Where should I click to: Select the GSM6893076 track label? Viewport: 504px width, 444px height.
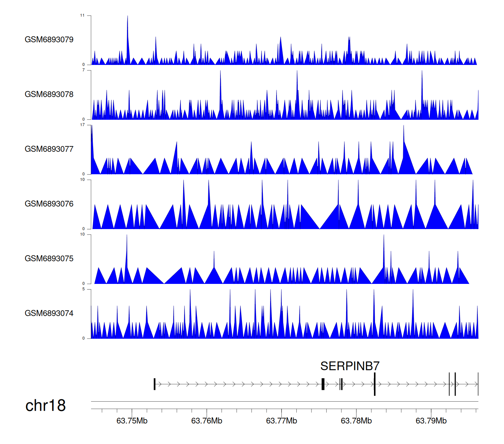coord(49,204)
